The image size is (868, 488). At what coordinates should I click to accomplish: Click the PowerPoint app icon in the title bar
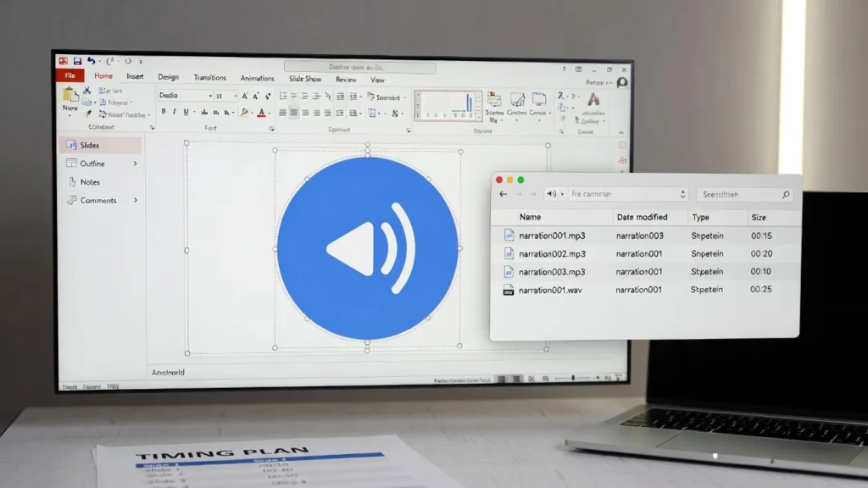64,61
